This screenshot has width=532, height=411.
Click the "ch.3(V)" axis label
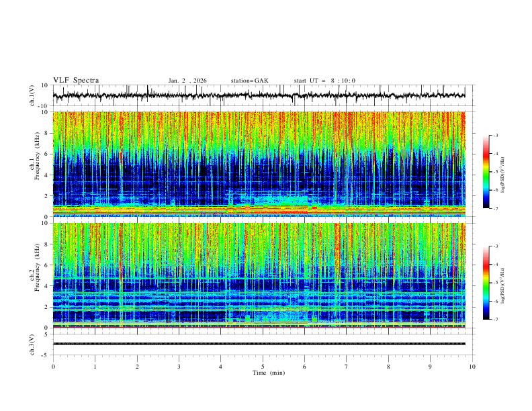(32, 345)
